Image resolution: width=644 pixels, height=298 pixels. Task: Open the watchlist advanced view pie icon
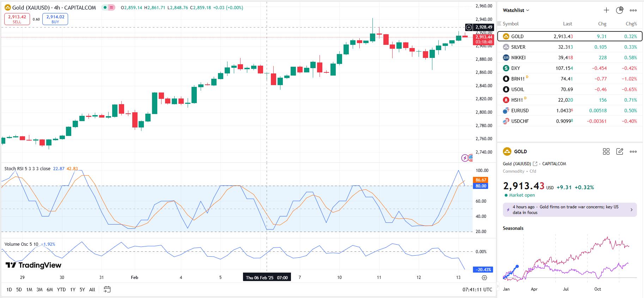click(620, 10)
